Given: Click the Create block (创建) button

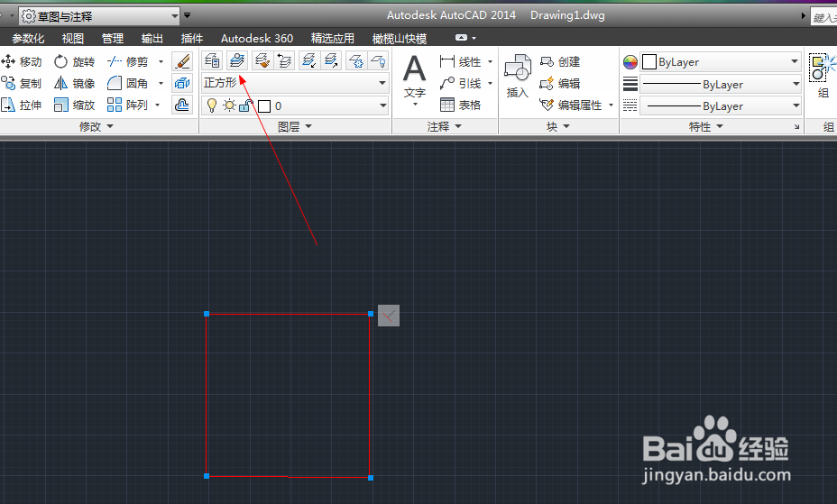Looking at the screenshot, I should [x=560, y=62].
